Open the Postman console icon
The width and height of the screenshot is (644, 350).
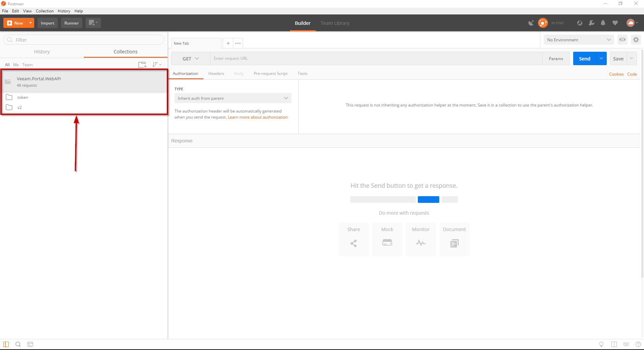click(x=30, y=344)
